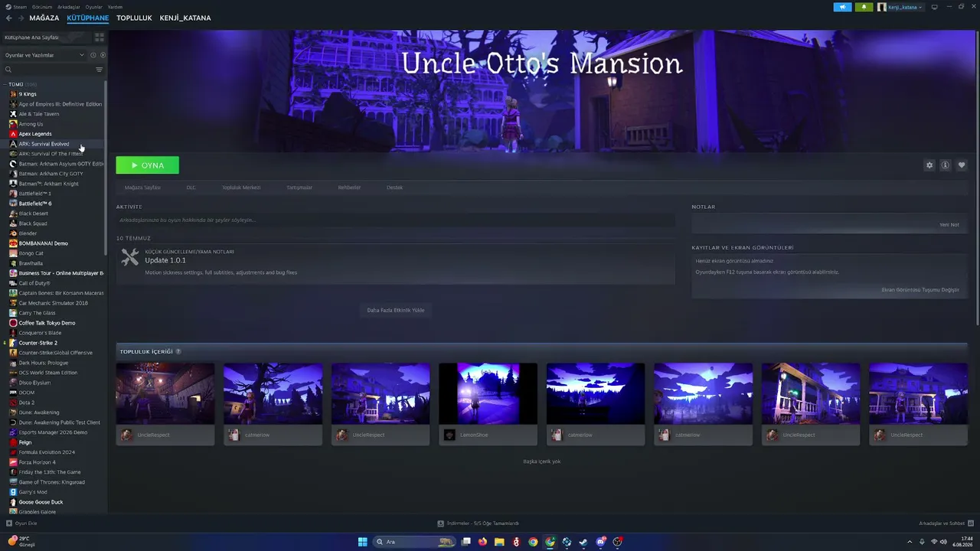The width and height of the screenshot is (980, 551).
Task: Open Topluluk Merkezi link
Action: click(241, 187)
